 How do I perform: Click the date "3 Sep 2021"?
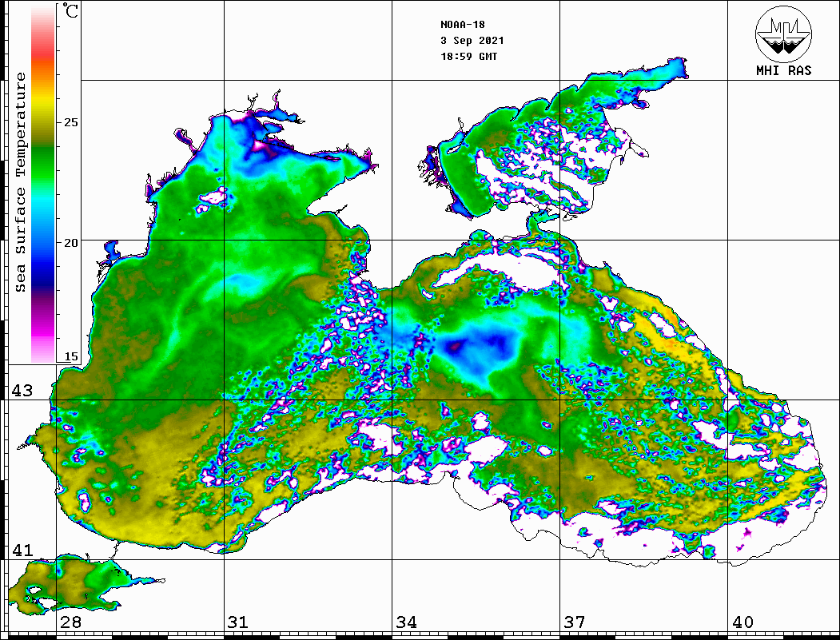click(x=472, y=41)
